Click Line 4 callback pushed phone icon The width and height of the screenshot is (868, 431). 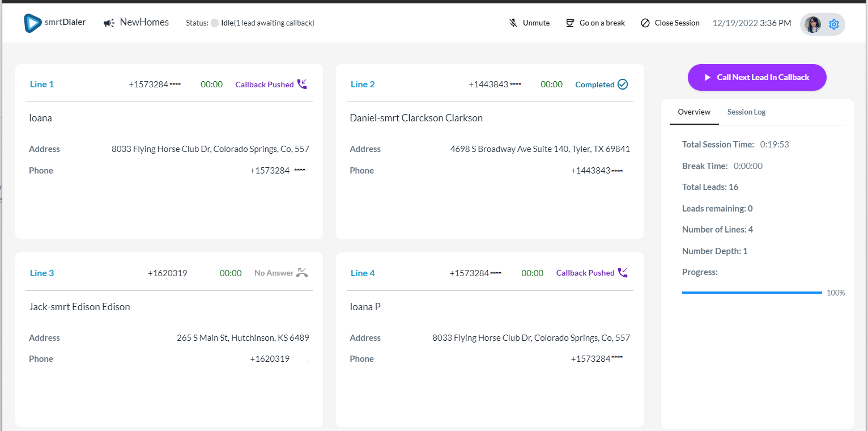623,273
